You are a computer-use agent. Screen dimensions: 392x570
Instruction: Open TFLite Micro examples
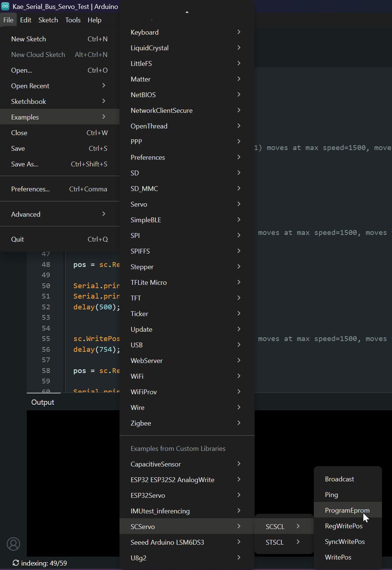pyautogui.click(x=187, y=283)
